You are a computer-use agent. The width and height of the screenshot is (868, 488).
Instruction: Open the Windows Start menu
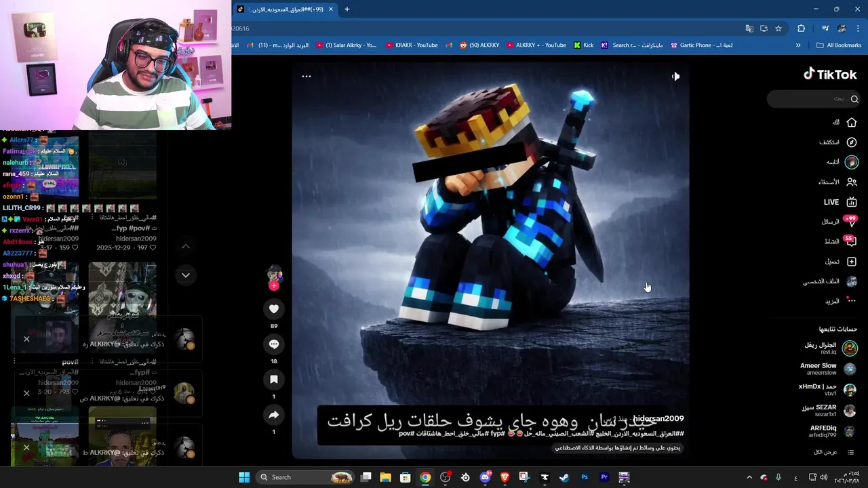244,477
